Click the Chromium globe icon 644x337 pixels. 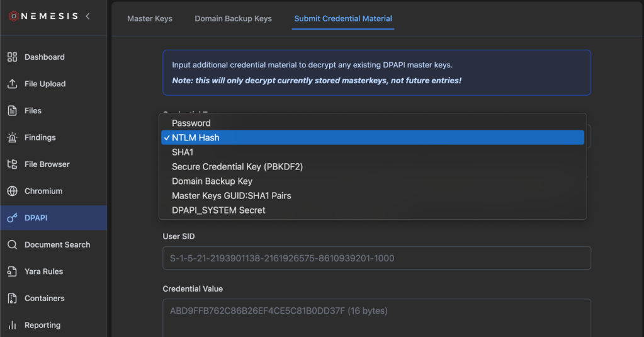(12, 191)
